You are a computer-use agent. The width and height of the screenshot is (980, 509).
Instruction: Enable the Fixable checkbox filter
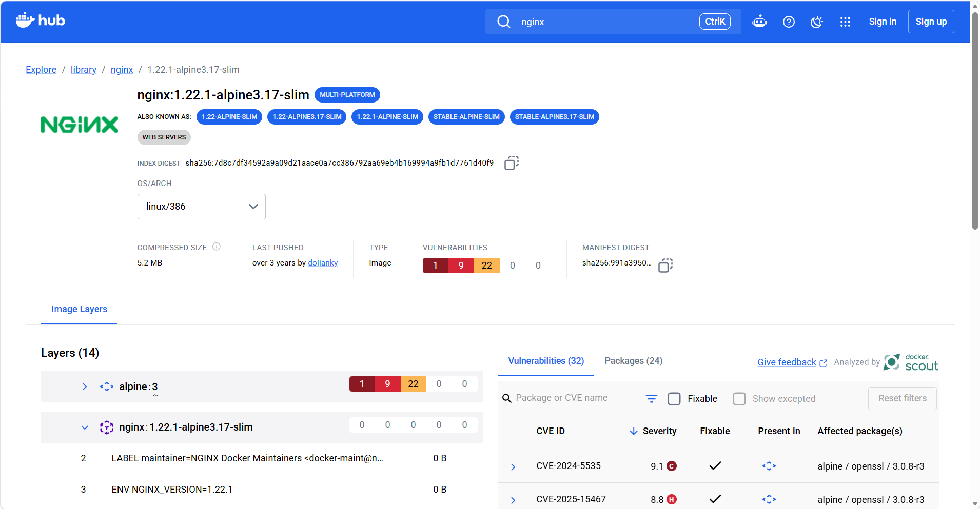[674, 399]
